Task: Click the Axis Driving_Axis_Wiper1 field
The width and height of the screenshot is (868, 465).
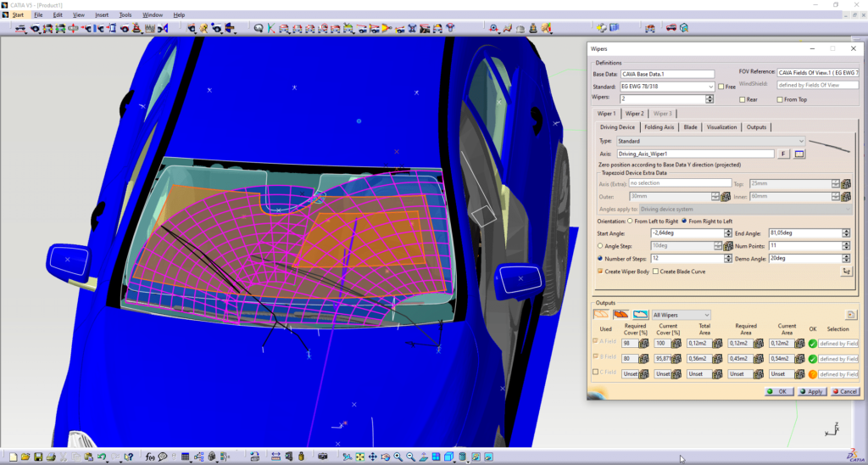Action: click(x=695, y=154)
